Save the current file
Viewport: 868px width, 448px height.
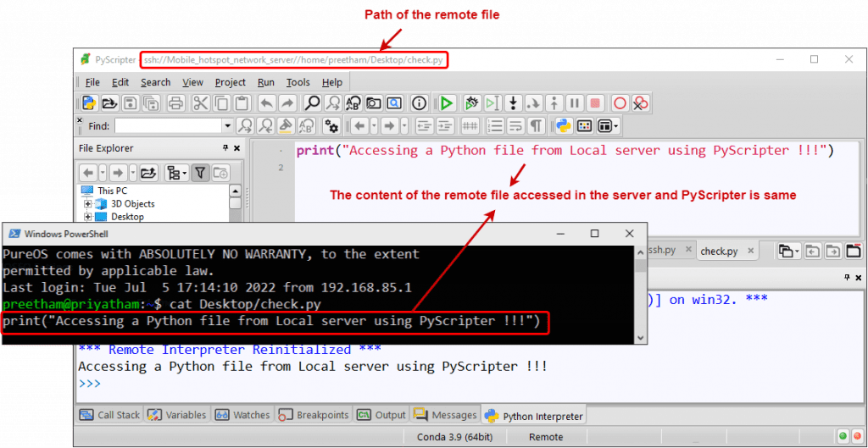tap(130, 102)
